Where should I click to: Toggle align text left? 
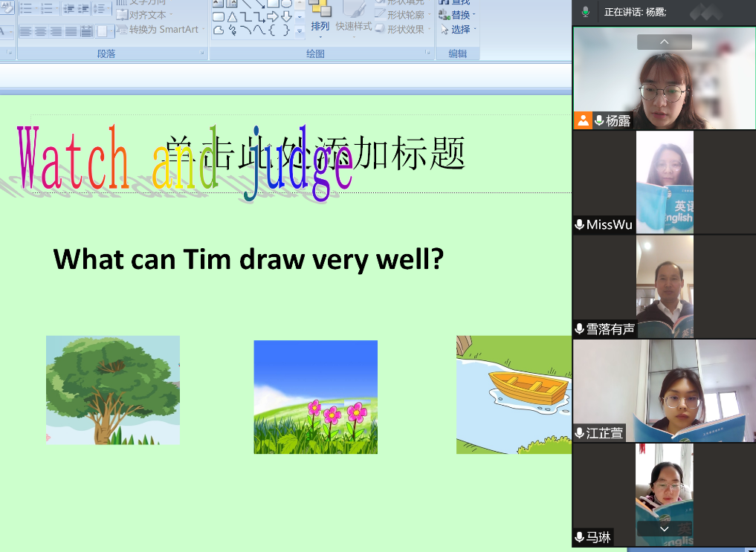(x=25, y=32)
